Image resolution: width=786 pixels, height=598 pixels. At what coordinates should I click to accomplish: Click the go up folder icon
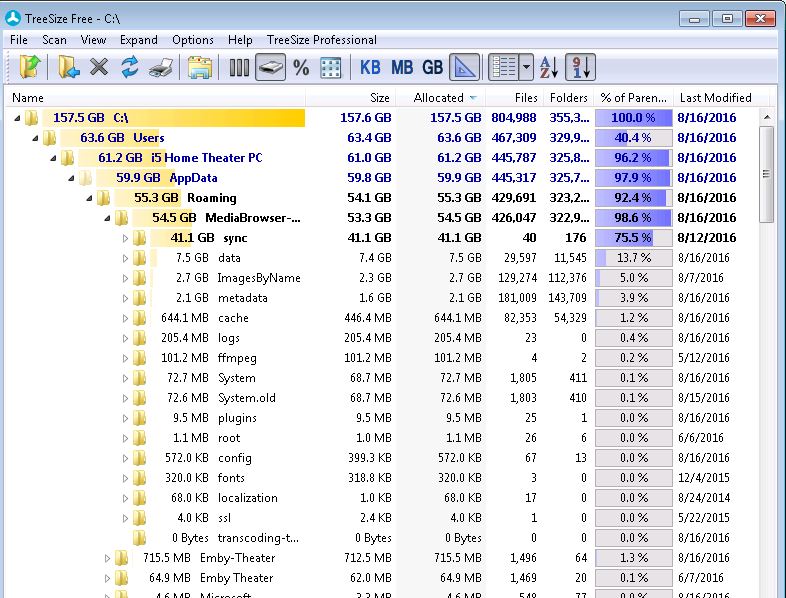pyautogui.click(x=30, y=68)
